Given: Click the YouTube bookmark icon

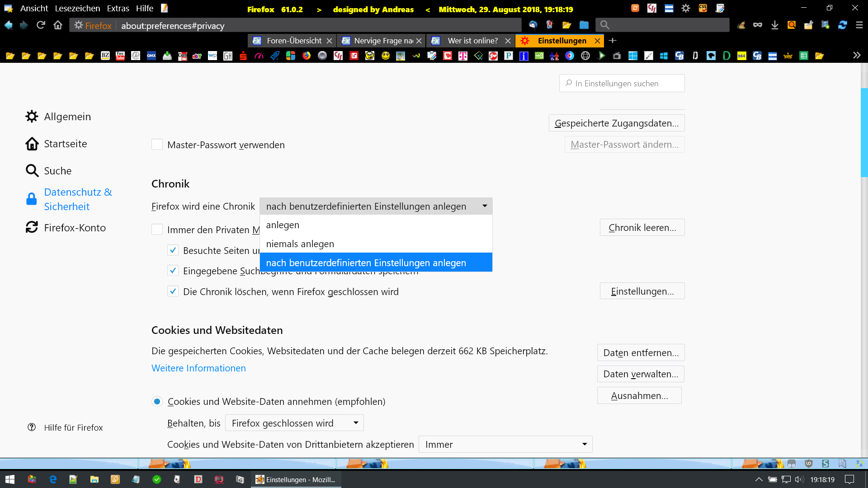Looking at the screenshot, I should (120, 56).
